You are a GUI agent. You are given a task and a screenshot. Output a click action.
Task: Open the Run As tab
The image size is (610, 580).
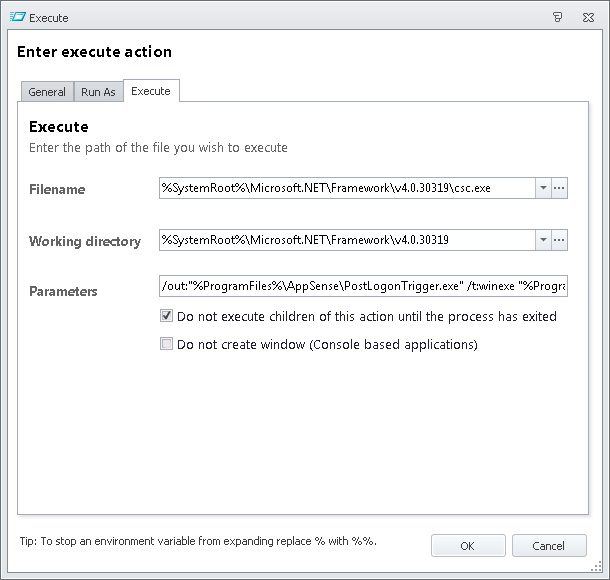98,92
